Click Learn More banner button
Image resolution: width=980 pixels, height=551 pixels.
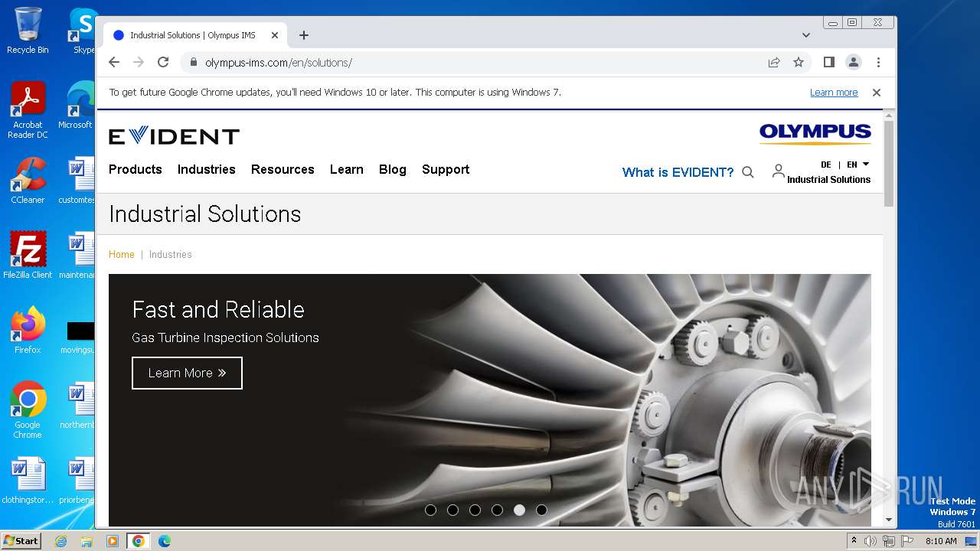tap(187, 373)
